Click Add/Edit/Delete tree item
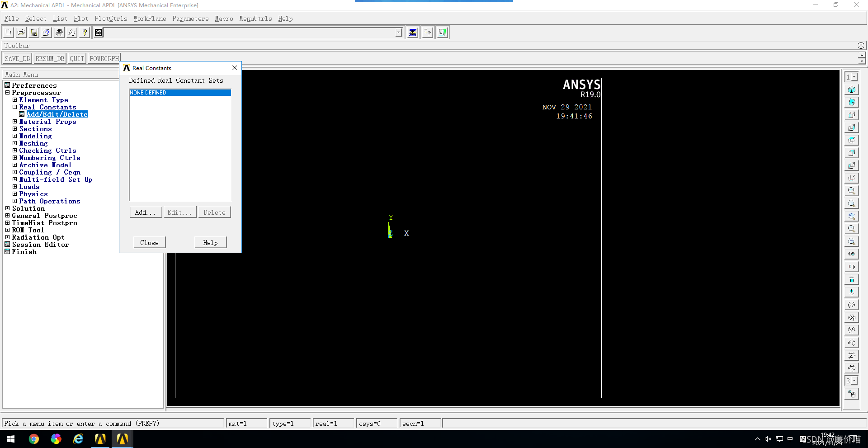The image size is (868, 448). [57, 114]
